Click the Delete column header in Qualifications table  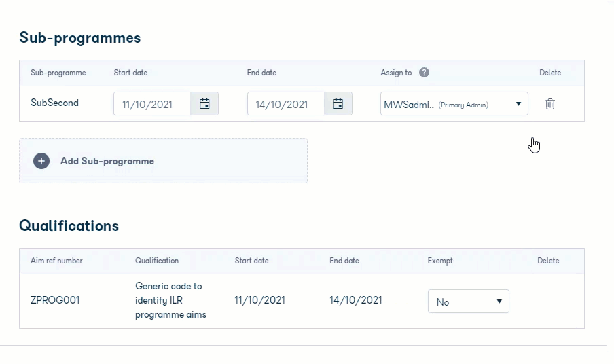(x=548, y=261)
